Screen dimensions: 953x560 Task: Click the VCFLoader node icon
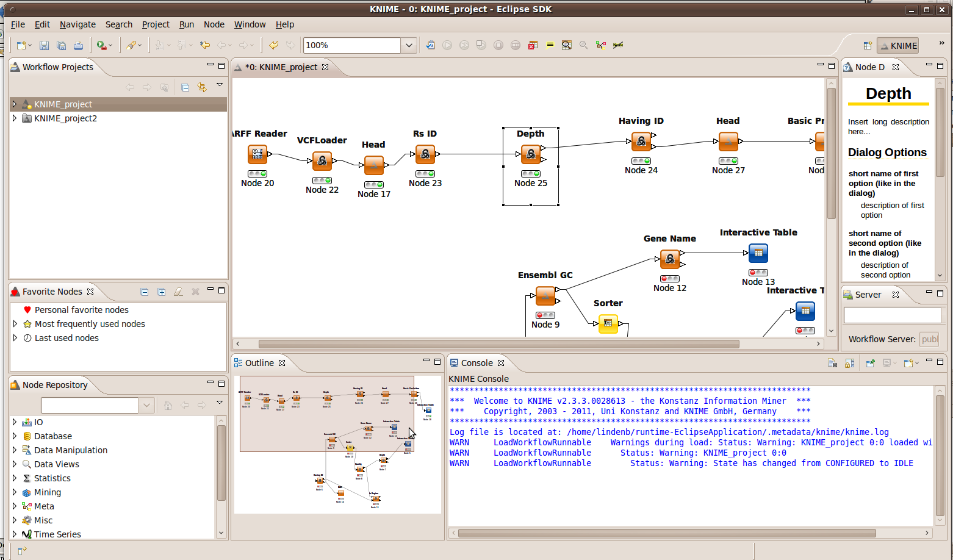(x=322, y=161)
